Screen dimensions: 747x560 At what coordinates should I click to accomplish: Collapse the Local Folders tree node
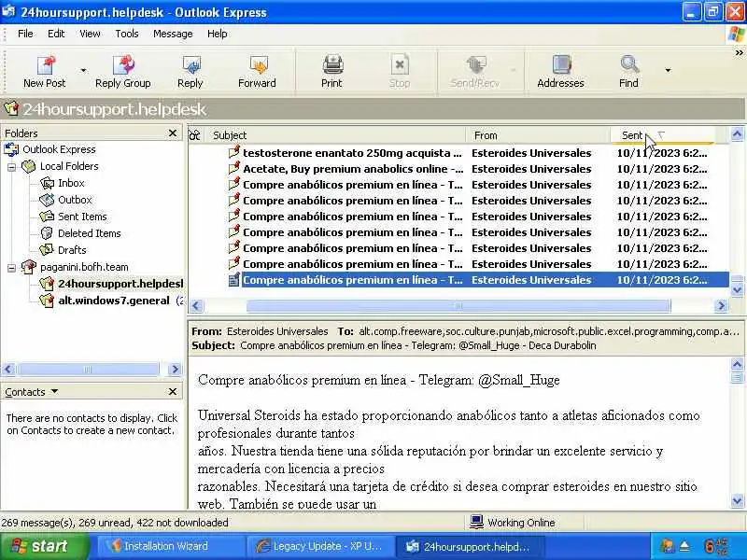[x=11, y=167]
